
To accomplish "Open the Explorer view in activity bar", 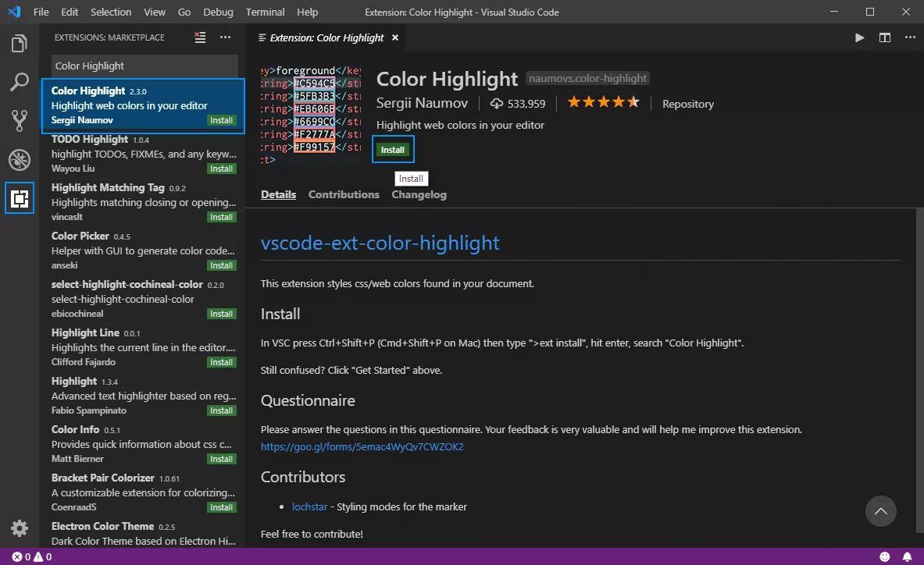I will tap(19, 44).
